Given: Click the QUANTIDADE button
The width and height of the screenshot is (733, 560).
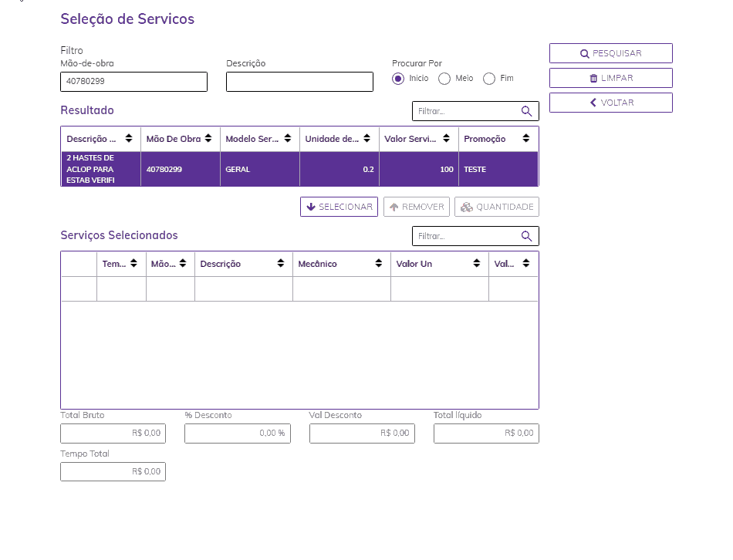Looking at the screenshot, I should click(x=497, y=207).
